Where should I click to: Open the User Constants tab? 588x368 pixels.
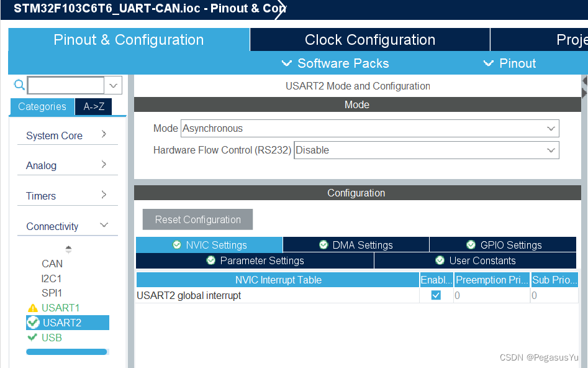475,260
